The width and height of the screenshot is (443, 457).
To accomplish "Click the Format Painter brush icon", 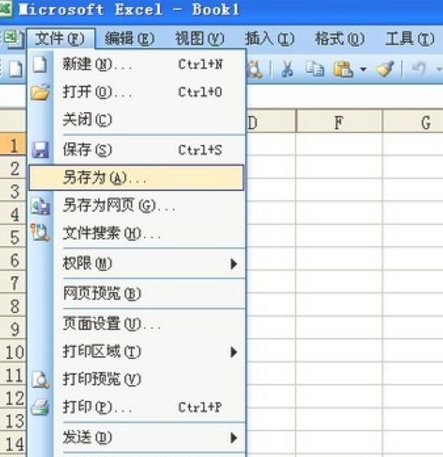I will 385,69.
